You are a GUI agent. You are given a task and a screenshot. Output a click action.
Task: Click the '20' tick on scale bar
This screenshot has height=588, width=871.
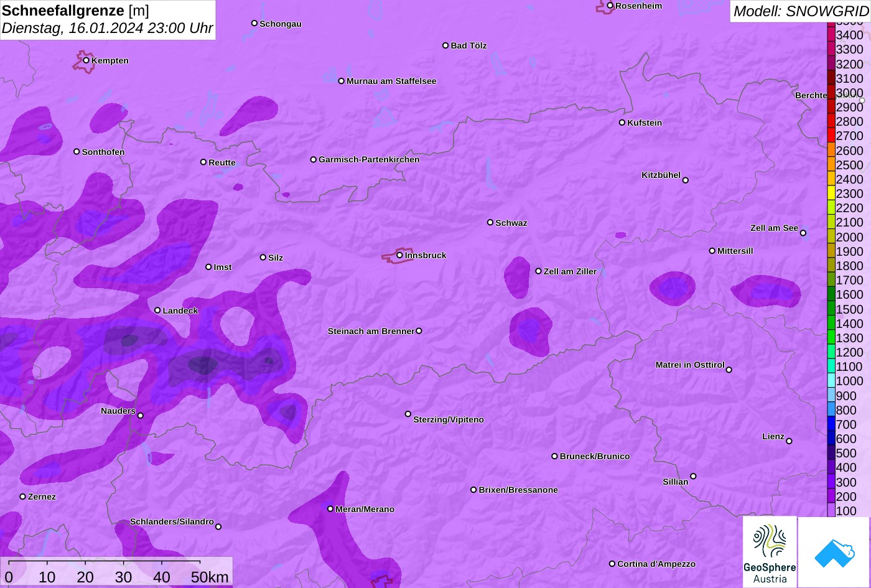[x=85, y=577]
